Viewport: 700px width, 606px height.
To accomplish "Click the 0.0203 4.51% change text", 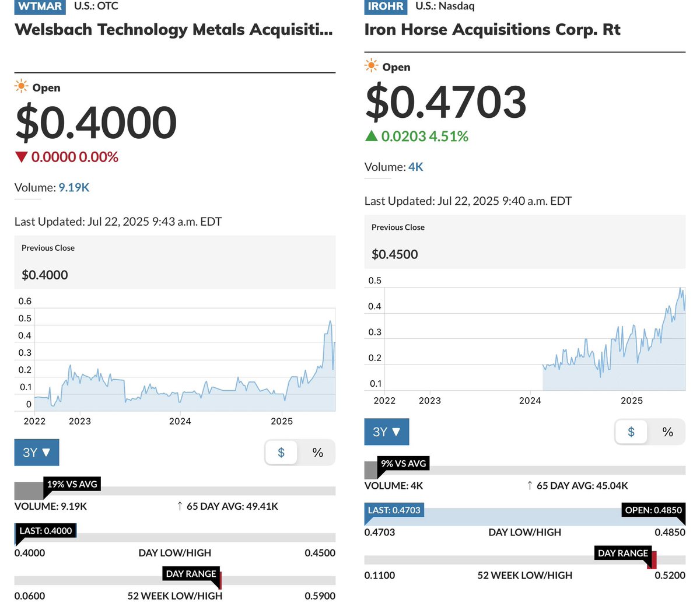I will pos(425,136).
